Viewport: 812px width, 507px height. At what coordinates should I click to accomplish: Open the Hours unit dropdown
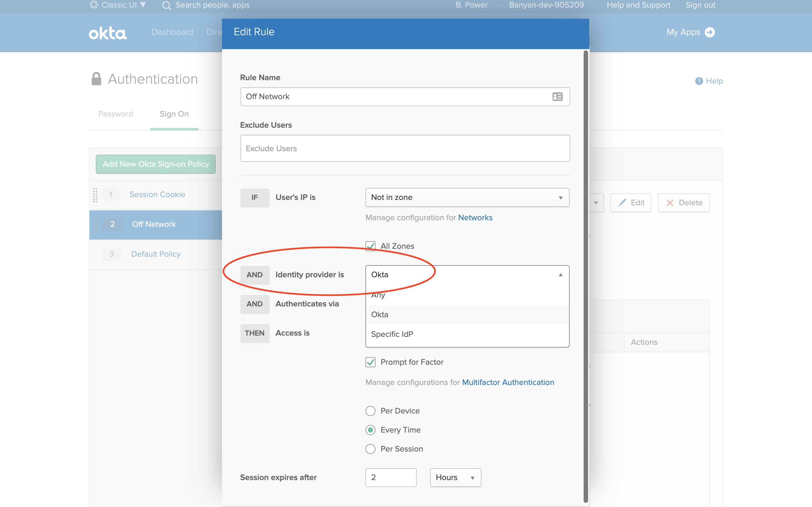455,477
